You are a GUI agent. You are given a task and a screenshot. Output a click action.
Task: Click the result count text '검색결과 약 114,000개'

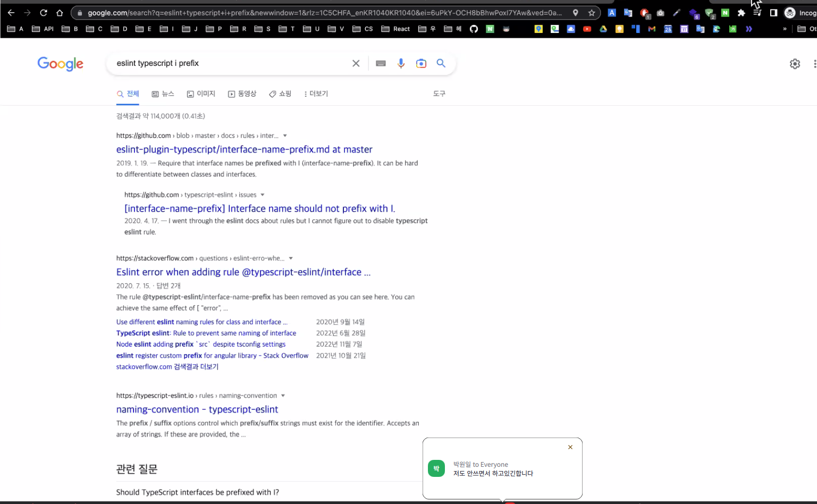point(161,116)
